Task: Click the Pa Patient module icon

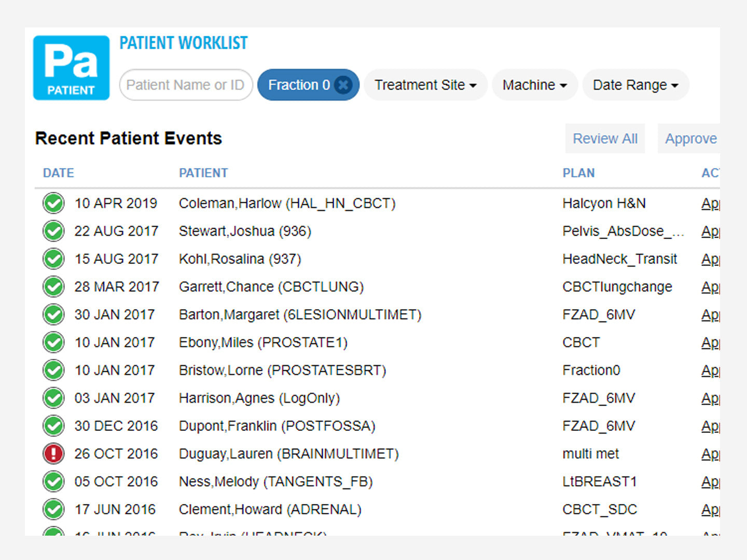Action: (x=71, y=67)
